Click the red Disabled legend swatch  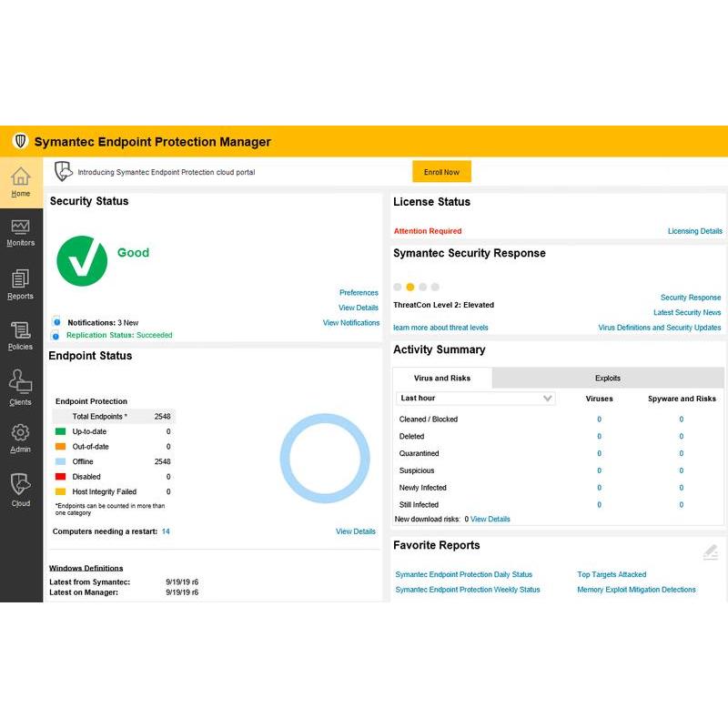(60, 476)
